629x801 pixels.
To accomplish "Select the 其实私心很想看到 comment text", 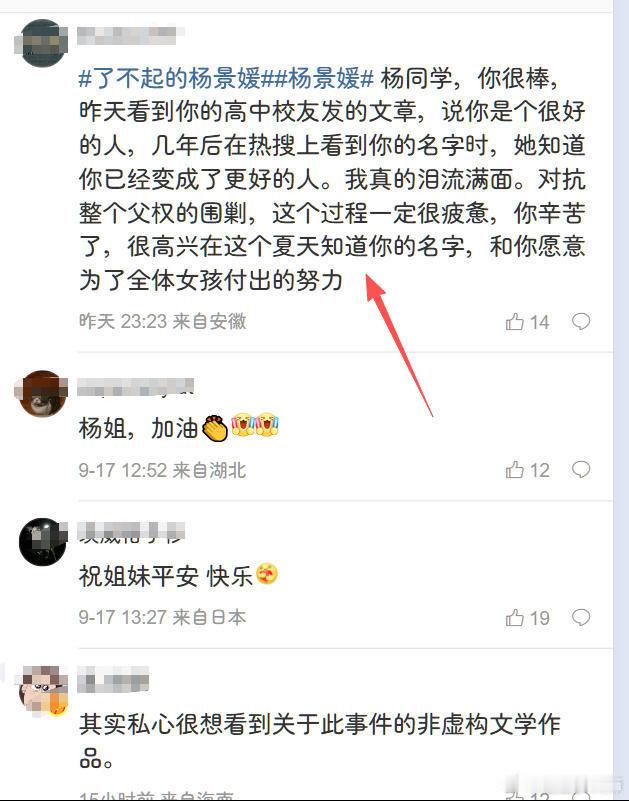I will [x=320, y=741].
